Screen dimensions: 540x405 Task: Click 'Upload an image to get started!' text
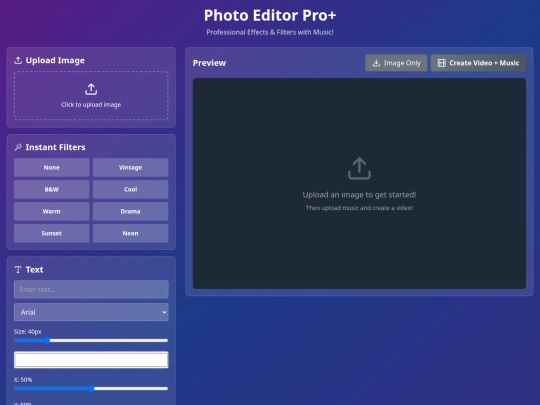pos(359,195)
